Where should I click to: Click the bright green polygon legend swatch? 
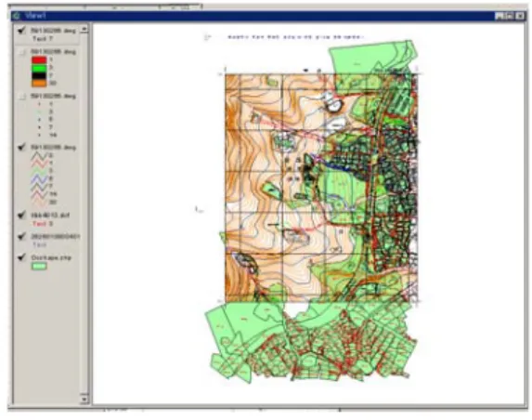(x=39, y=68)
